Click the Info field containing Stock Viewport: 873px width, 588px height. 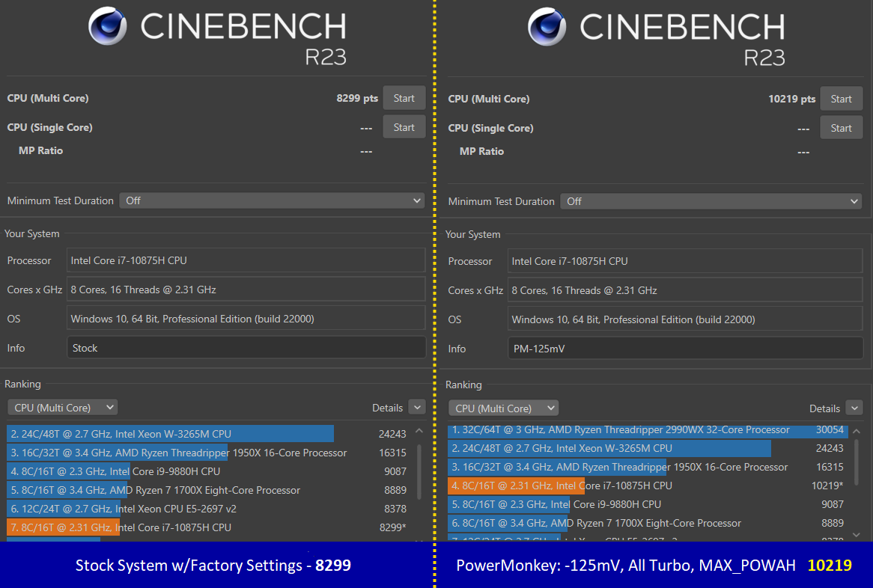246,348
